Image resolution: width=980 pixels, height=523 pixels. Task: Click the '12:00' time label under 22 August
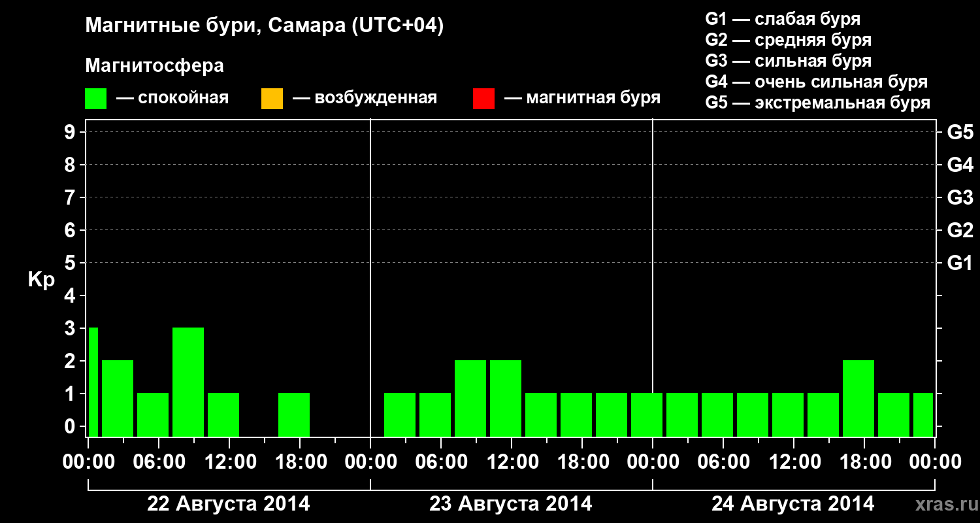pos(229,462)
